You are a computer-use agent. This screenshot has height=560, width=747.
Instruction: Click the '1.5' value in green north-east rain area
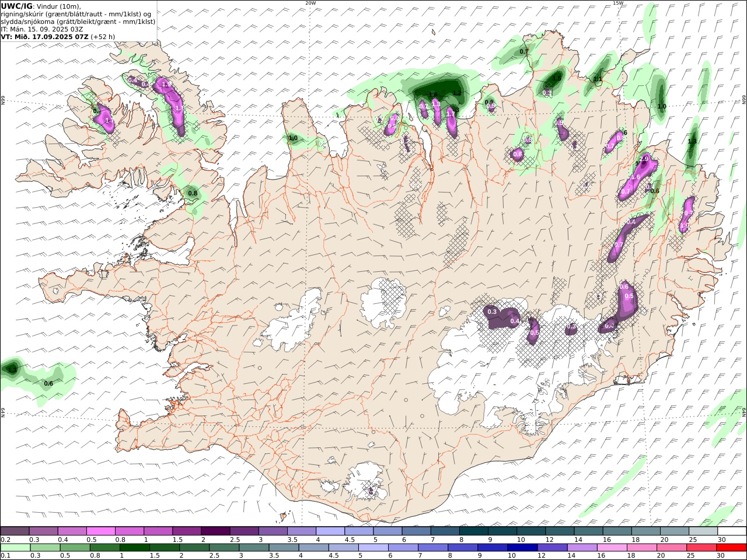coord(557,78)
